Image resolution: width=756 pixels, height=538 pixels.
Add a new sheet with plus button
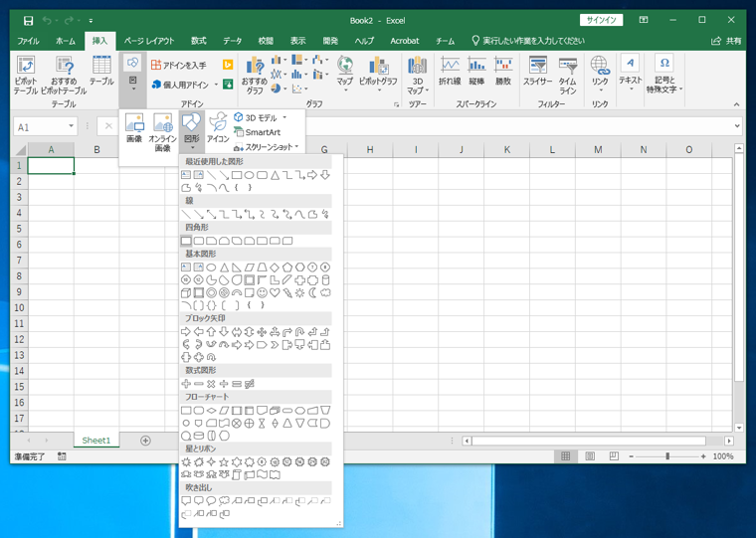(x=145, y=441)
